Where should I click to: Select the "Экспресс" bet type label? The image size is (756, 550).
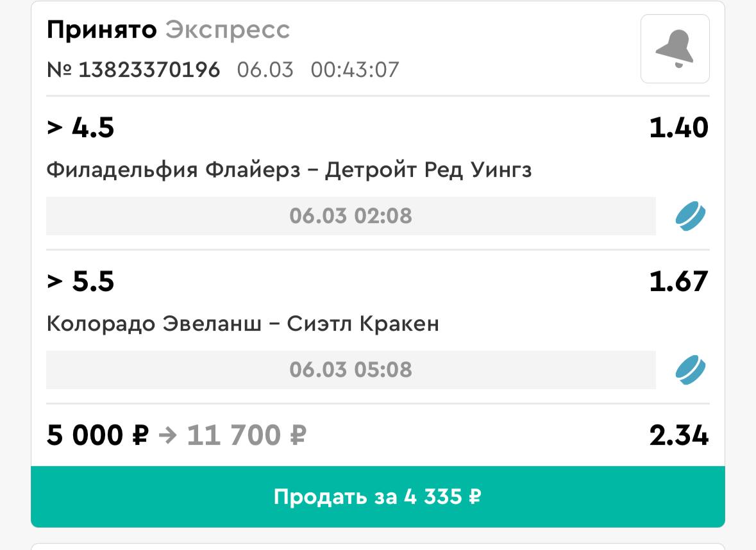tap(228, 30)
